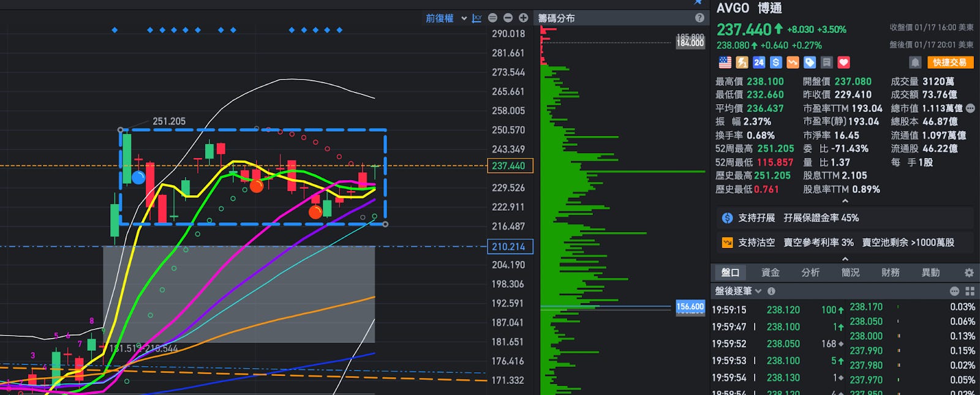Click the 251.205 high price label
The height and width of the screenshot is (395, 980).
tap(169, 121)
